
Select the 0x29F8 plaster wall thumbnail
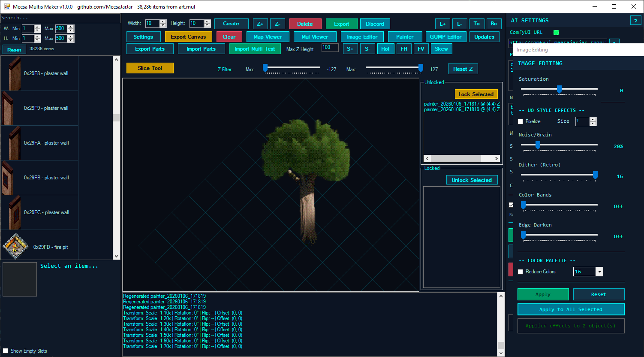(15, 73)
